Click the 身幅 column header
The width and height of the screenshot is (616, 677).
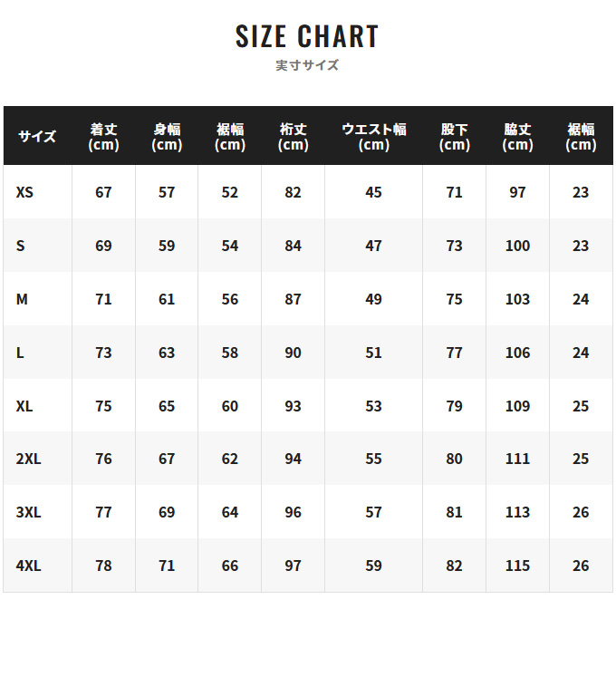click(167, 136)
